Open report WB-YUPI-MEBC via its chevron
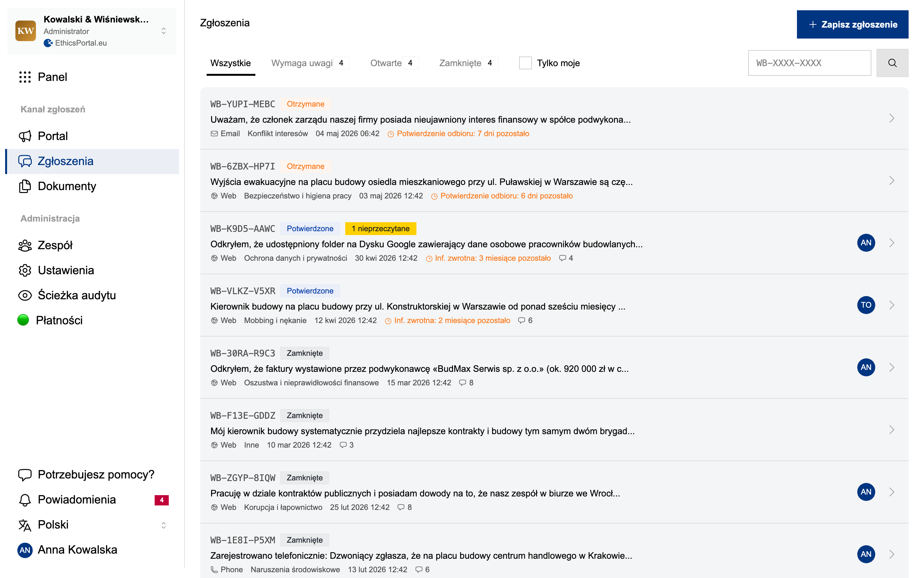Image resolution: width=924 pixels, height=578 pixels. tap(892, 118)
